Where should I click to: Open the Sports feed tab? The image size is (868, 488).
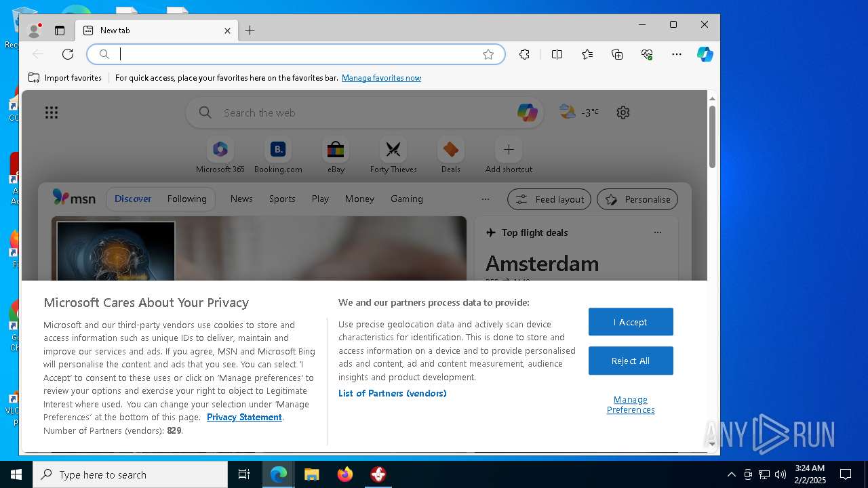(282, 199)
